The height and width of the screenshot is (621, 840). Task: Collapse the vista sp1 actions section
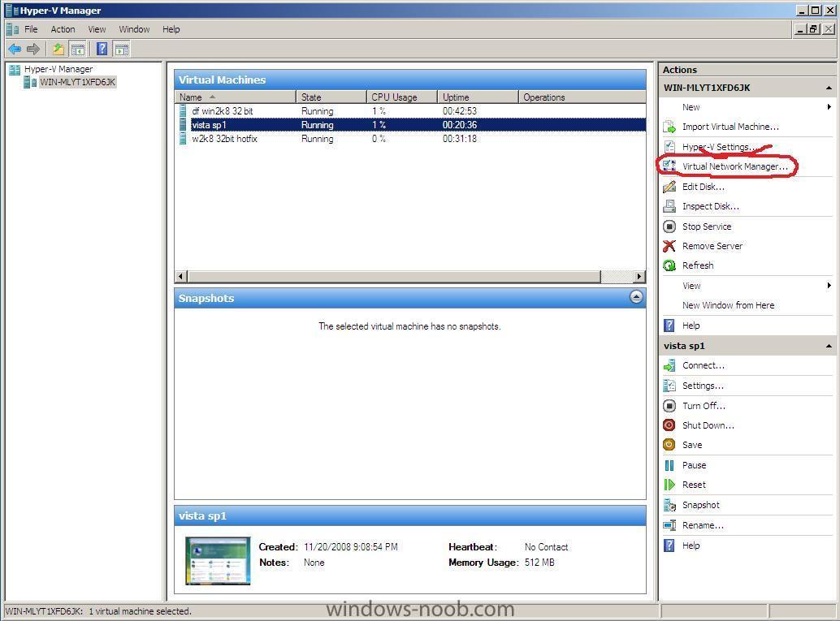[829, 346]
